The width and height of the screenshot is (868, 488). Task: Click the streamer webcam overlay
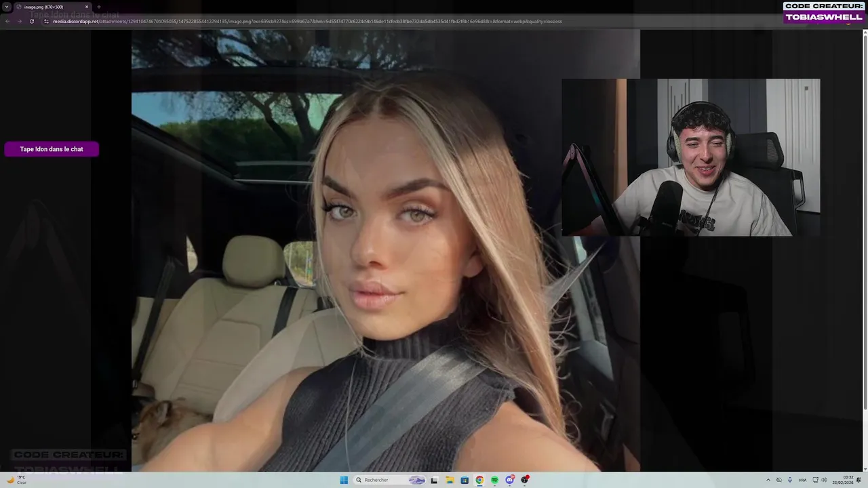pyautogui.click(x=690, y=157)
